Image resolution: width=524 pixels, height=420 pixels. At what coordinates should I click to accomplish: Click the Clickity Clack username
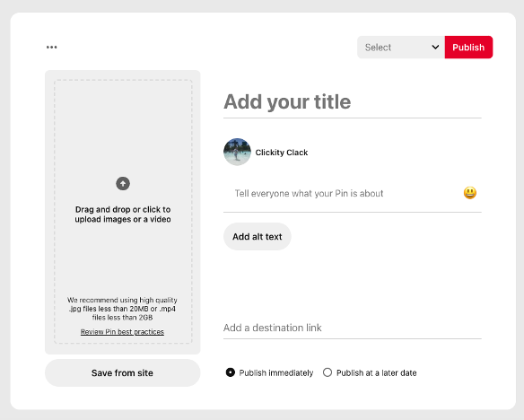click(x=282, y=153)
